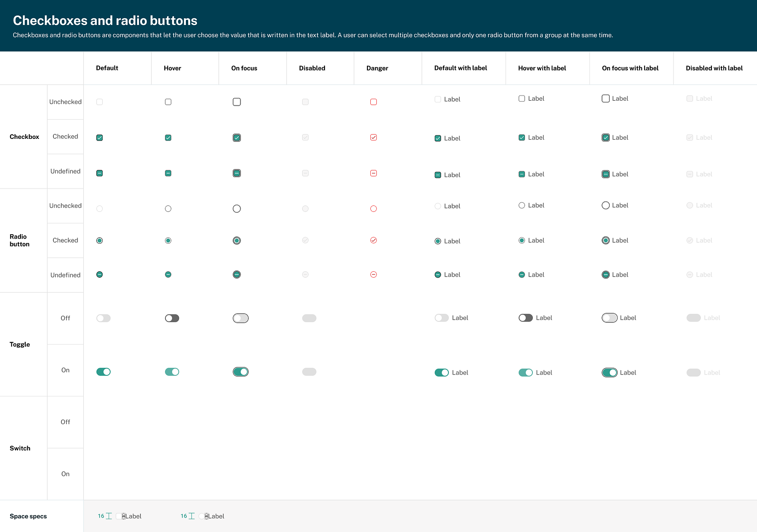This screenshot has width=757, height=532.
Task: Click the on-focus unchecked checkbox
Action: pos(237,102)
